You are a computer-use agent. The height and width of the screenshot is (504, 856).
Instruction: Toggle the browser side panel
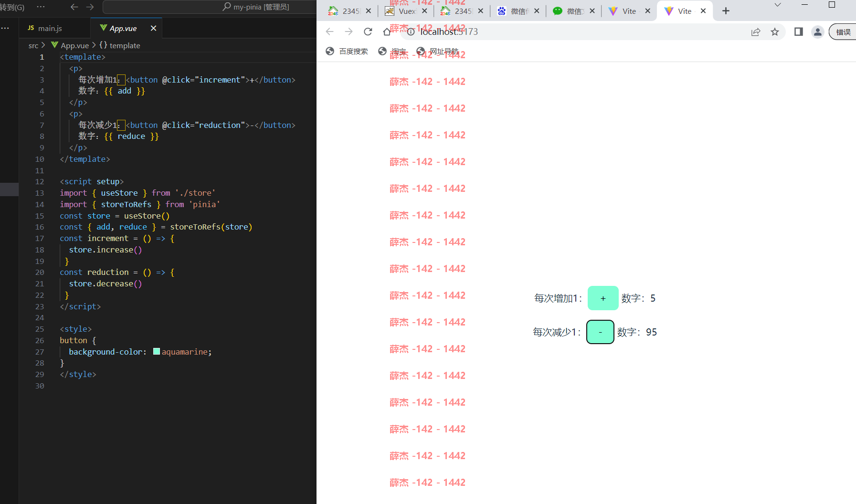[798, 32]
